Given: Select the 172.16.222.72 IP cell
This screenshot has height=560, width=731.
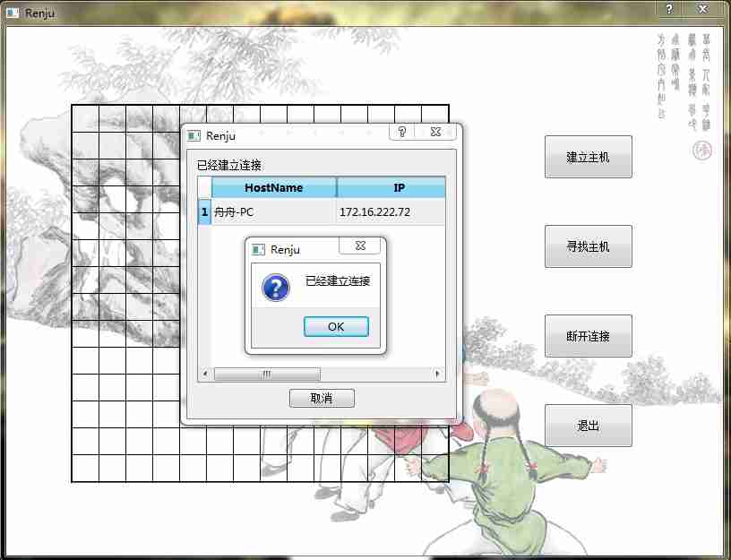Looking at the screenshot, I should [391, 212].
